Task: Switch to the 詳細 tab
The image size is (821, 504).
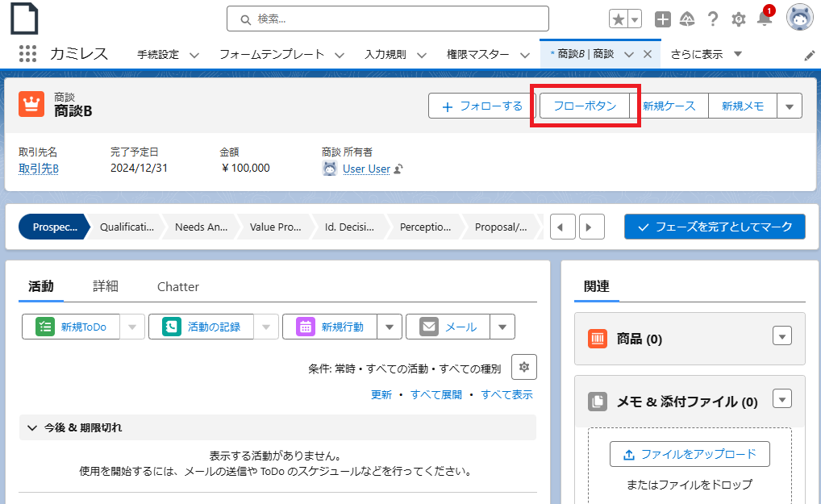Action: pos(106,286)
